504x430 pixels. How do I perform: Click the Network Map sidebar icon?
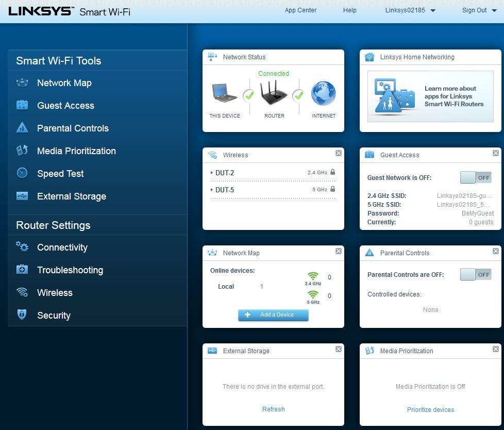coord(22,82)
